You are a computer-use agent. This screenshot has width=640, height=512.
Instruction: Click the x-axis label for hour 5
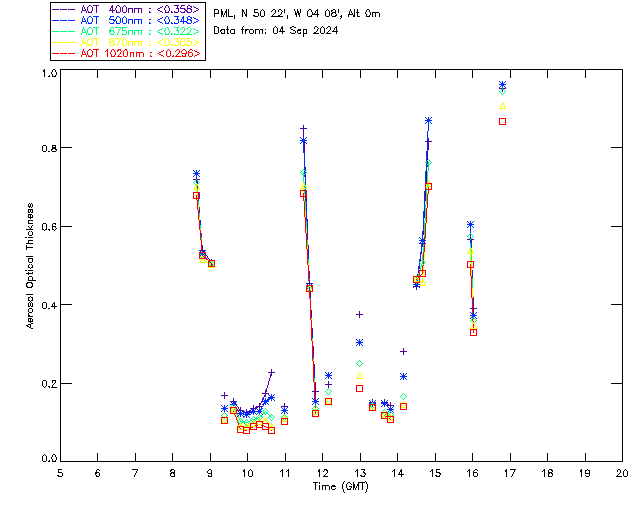pyautogui.click(x=60, y=473)
